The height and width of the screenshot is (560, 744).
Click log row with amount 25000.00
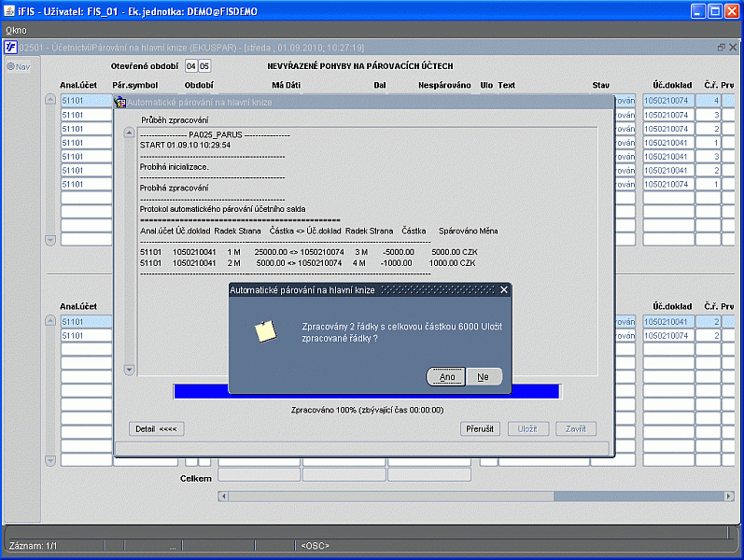point(308,252)
